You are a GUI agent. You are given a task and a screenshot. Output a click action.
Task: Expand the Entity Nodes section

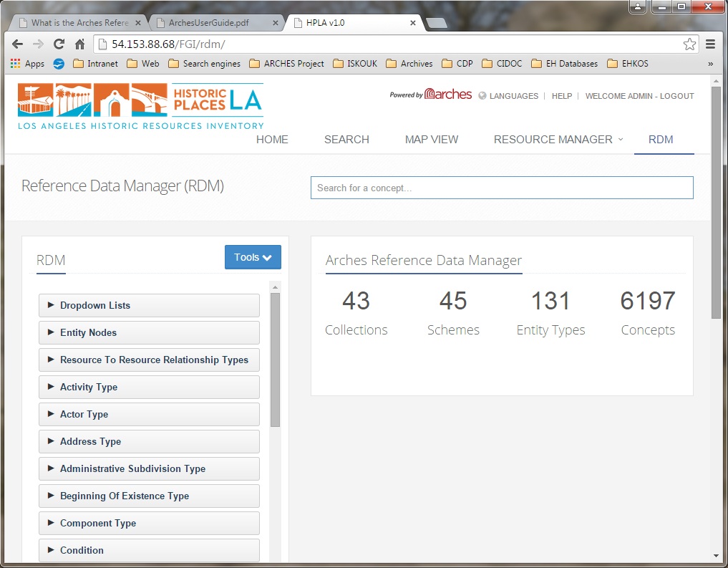tap(149, 332)
